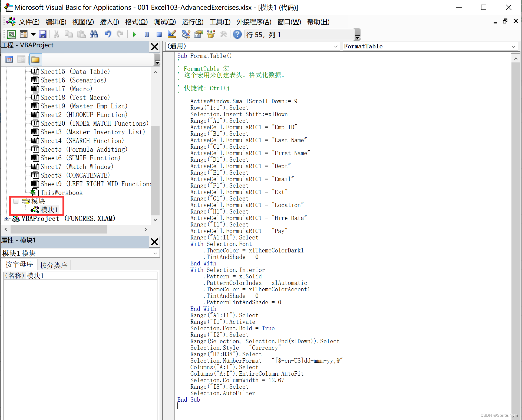This screenshot has height=420, width=522.
Task: Open the 工具(T) menu
Action: tap(220, 22)
